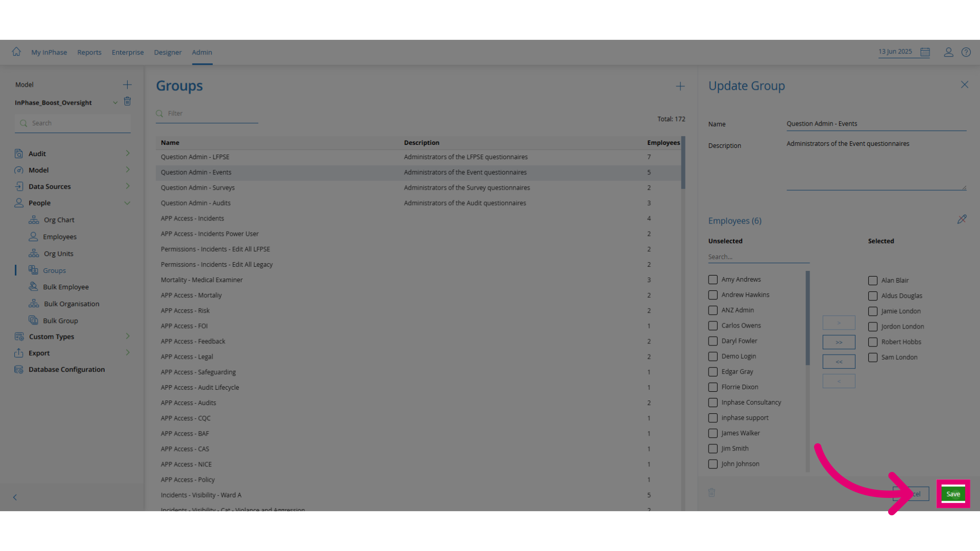Tick the Alan Blair checkbox
Image resolution: width=980 pixels, height=551 pixels.
click(x=873, y=281)
